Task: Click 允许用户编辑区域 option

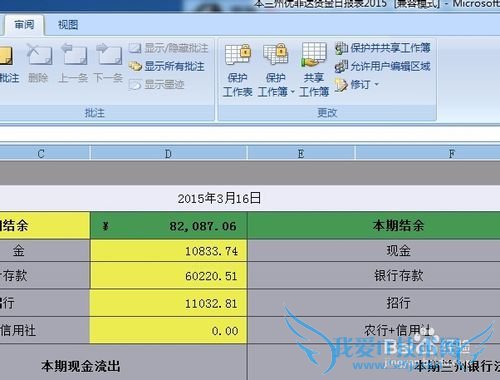Action: pyautogui.click(x=383, y=66)
